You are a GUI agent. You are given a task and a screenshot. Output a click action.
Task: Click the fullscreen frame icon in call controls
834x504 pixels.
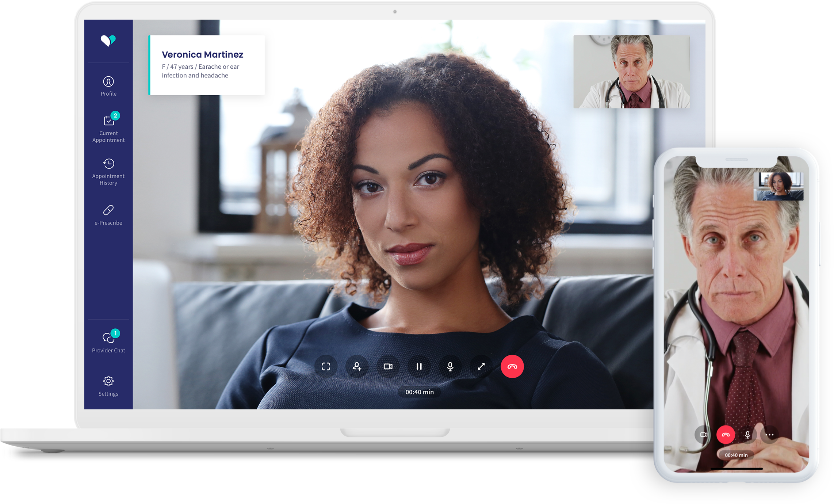click(x=326, y=366)
